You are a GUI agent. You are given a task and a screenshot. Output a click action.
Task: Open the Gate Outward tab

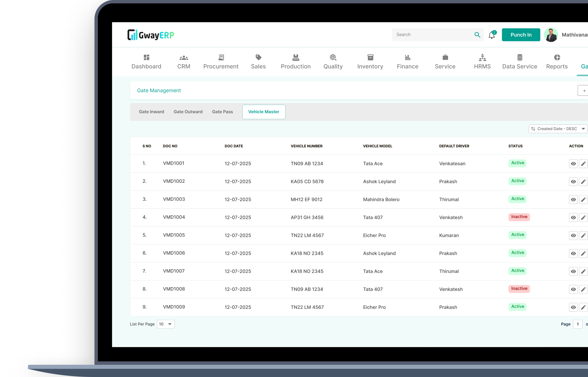coord(188,112)
